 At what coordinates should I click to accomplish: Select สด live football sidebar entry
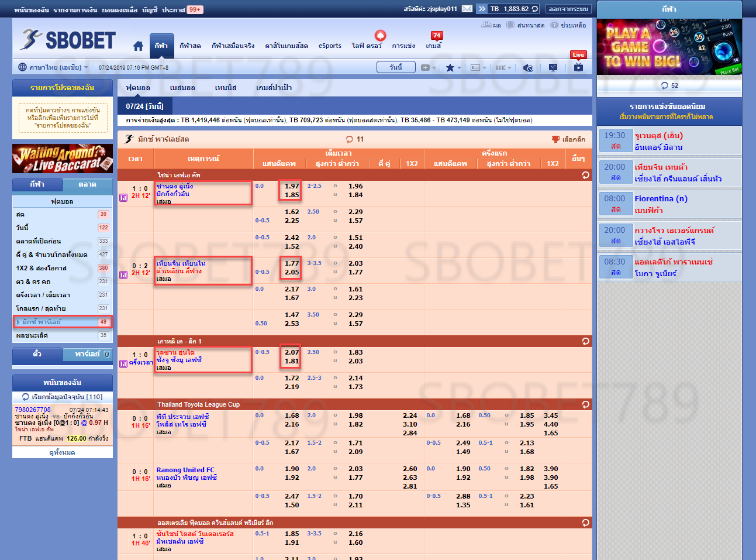[63, 214]
